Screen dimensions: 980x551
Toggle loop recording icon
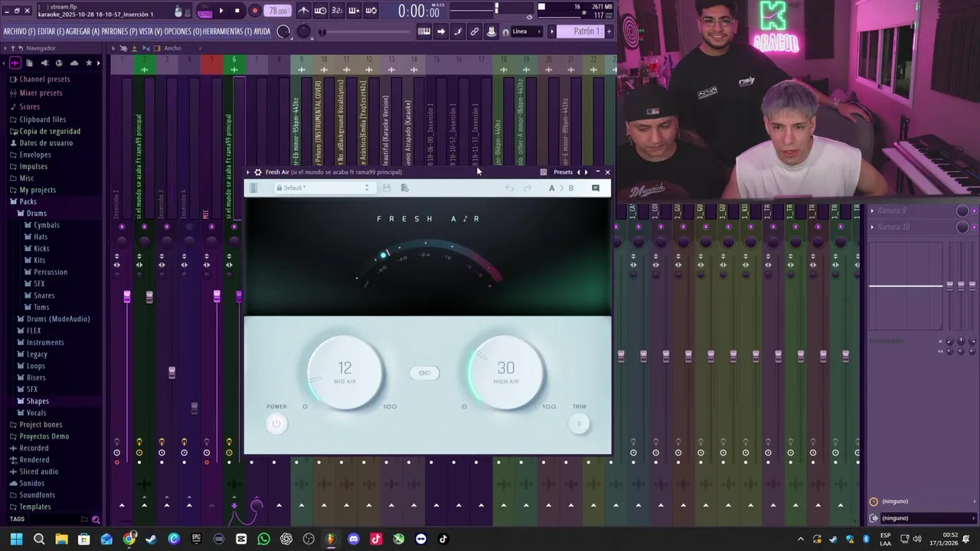pyautogui.click(x=371, y=11)
